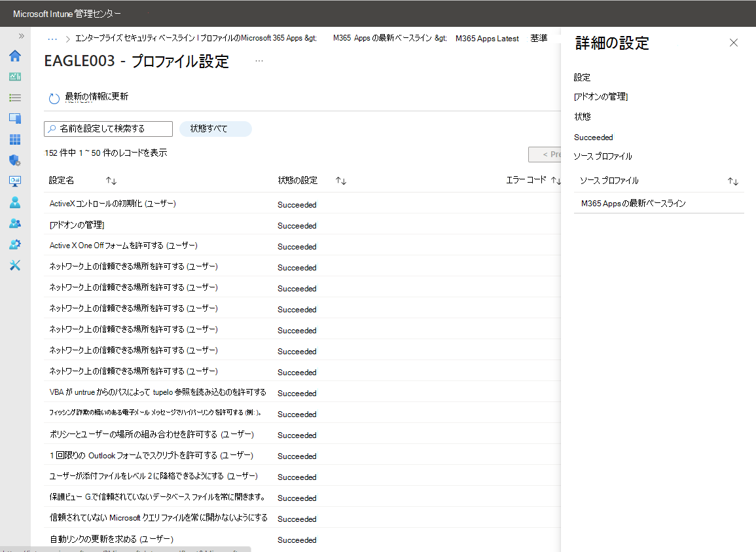Select the 1 回限りの Outlook フォーム row

pyautogui.click(x=302, y=455)
